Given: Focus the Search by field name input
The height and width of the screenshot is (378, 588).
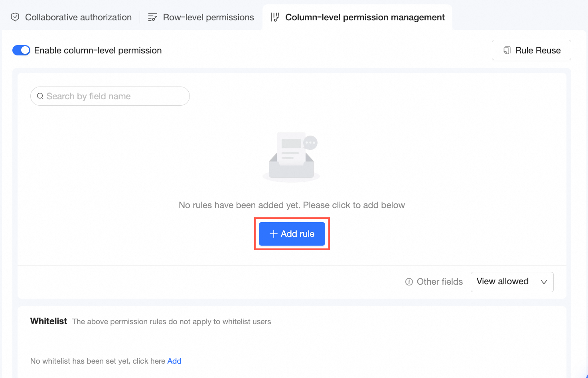Looking at the screenshot, I should pos(116,96).
